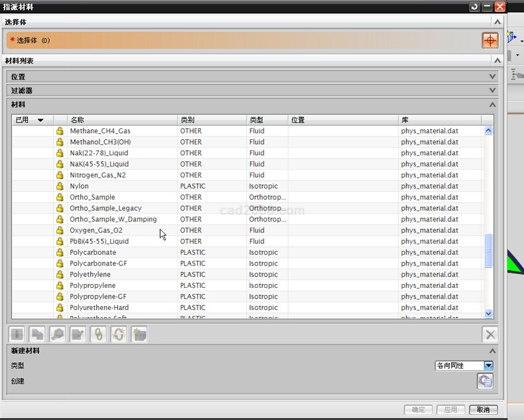This screenshot has height=420, width=524.
Task: Click the edit material icon
Action: pyautogui.click(x=78, y=335)
